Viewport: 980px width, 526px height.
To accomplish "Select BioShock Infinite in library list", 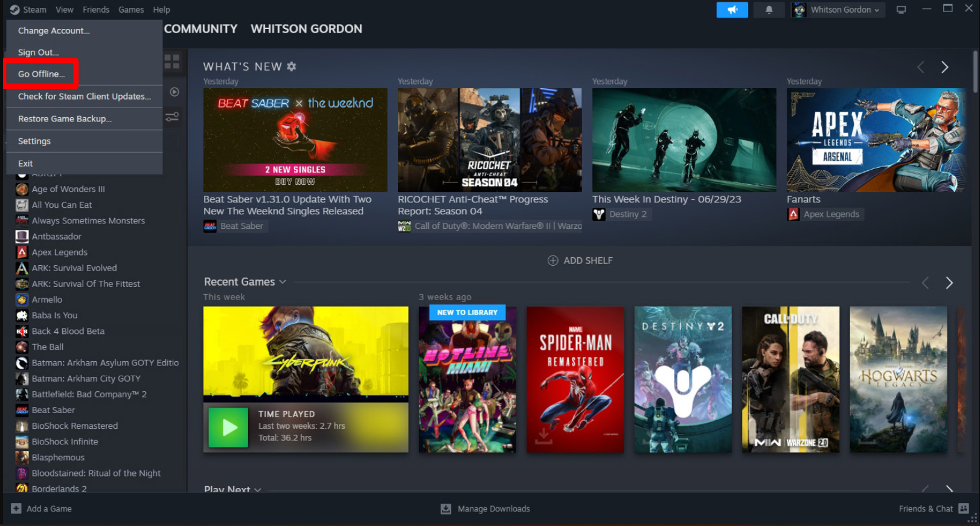I will 65,441.
